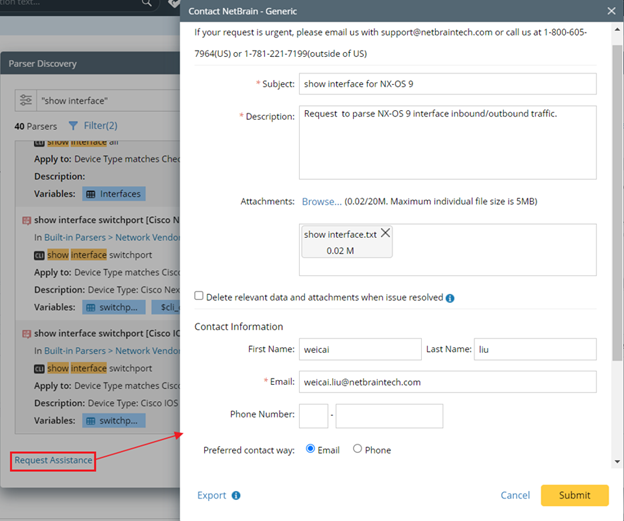Image resolution: width=624 pixels, height=521 pixels.
Task: Click the Request Assistance link
Action: [54, 461]
